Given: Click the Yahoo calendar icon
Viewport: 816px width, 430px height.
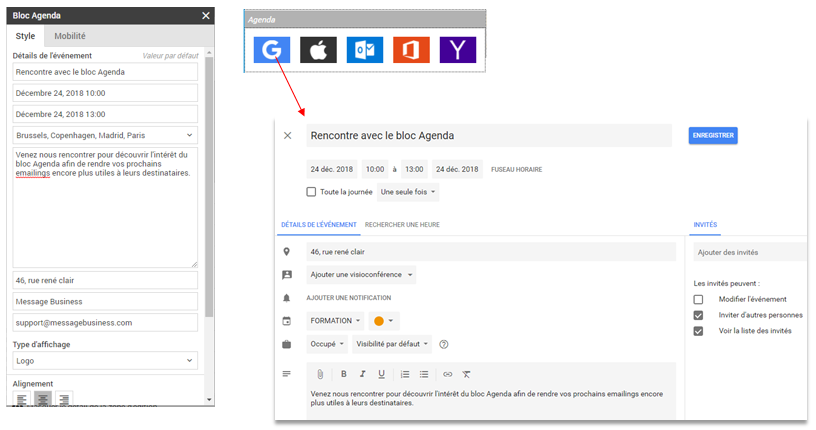Looking at the screenshot, I should [457, 50].
